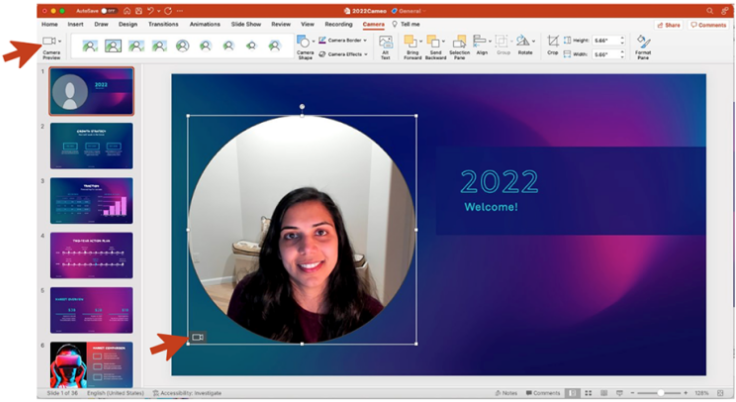Click the Bring Forward icon

tap(411, 41)
